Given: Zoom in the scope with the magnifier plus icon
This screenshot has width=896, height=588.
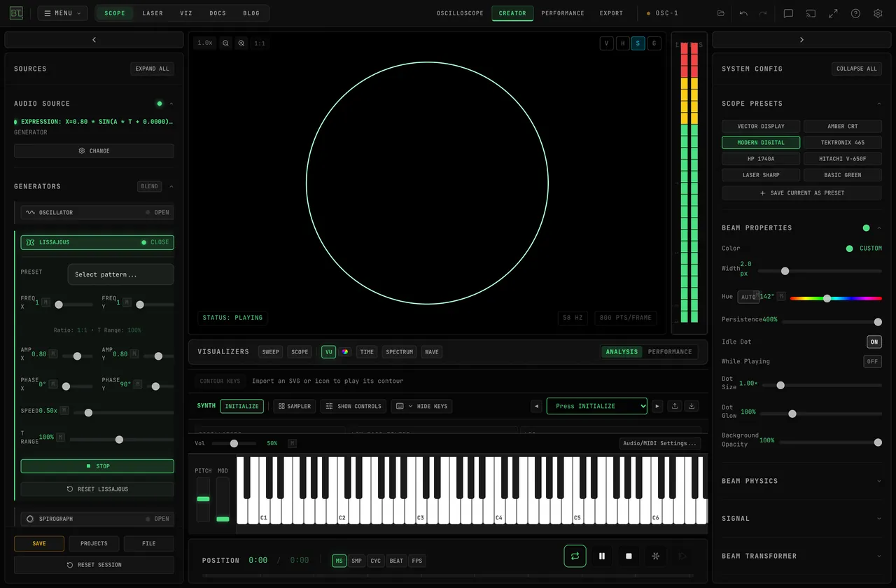Looking at the screenshot, I should (x=241, y=43).
